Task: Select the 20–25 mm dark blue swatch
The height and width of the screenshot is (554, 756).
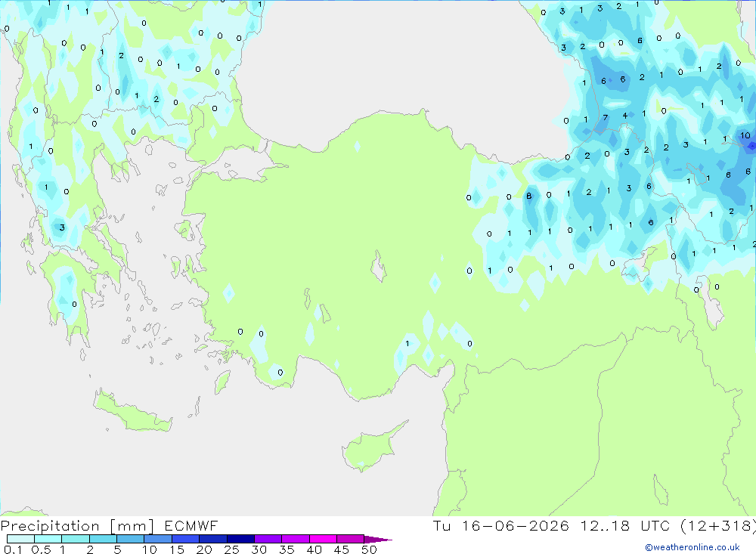Action: 212,539
